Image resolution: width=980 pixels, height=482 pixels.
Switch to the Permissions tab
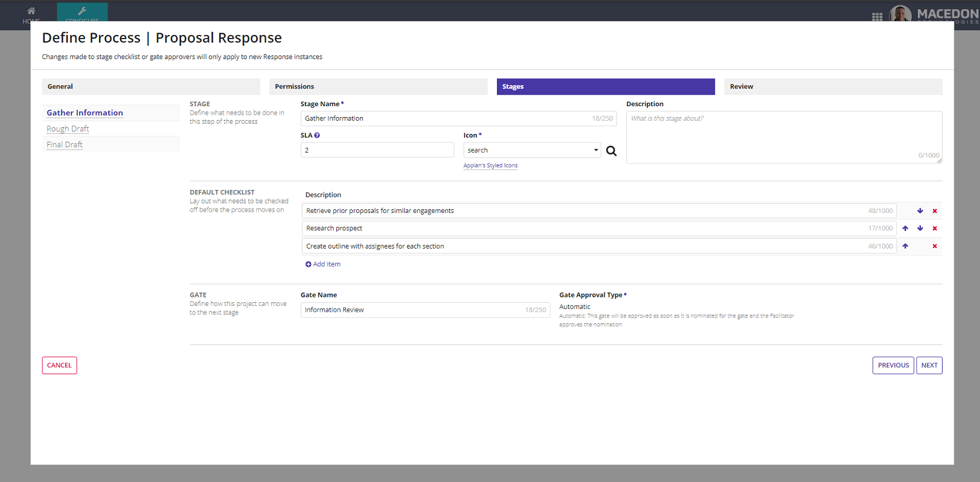coord(378,87)
